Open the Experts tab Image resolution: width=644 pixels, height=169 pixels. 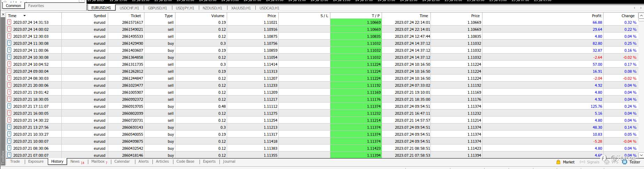pyautogui.click(x=209, y=162)
